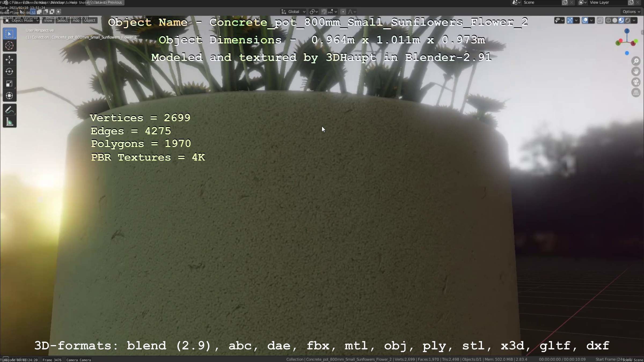
Task: Remove view layer with the X beside View Layer
Action: [x=638, y=2]
